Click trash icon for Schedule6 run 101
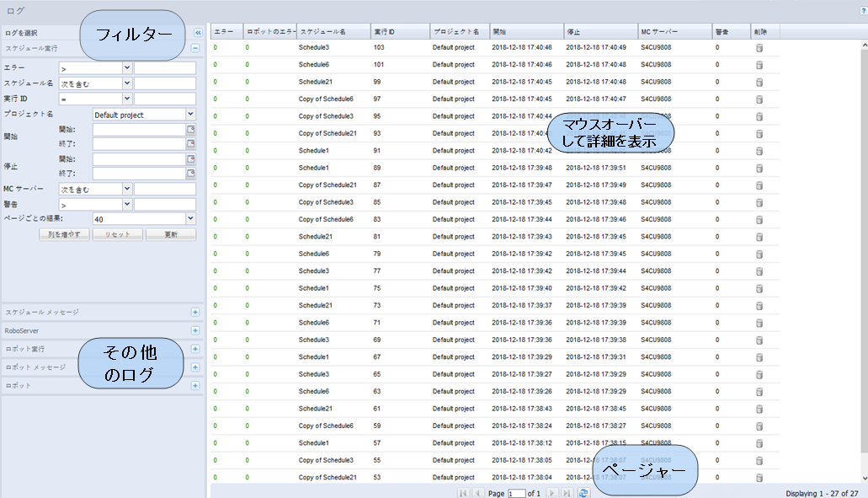The height and width of the screenshot is (498, 868). 759,65
